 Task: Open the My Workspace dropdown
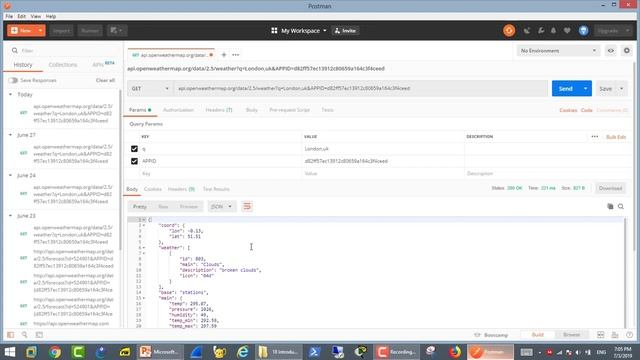[x=299, y=31]
